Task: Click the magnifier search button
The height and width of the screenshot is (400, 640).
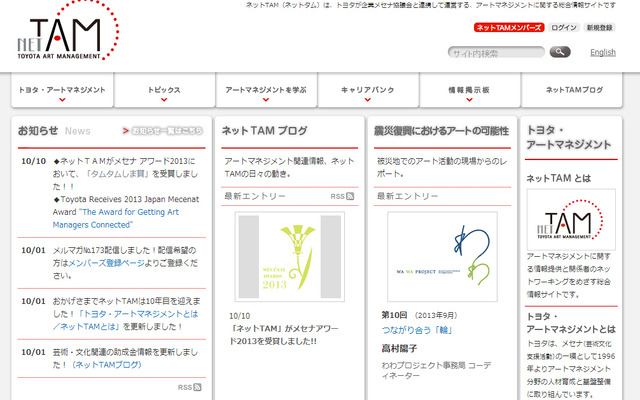Action: pos(560,52)
